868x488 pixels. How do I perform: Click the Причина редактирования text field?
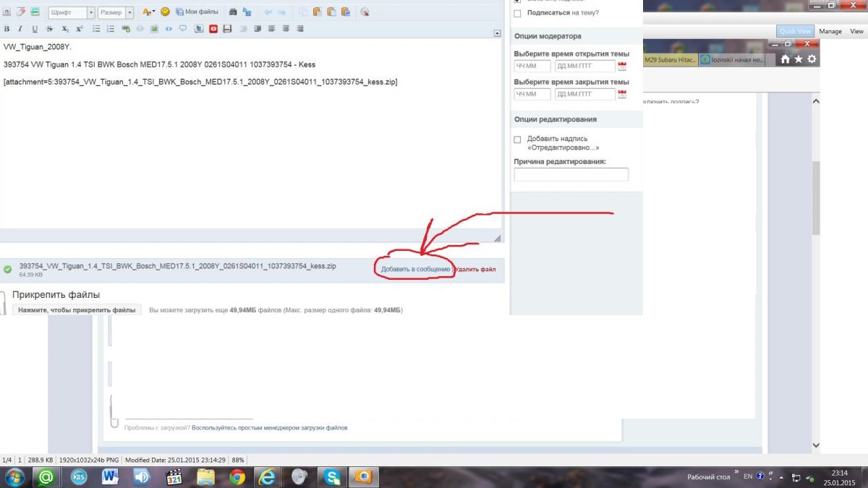(x=571, y=174)
